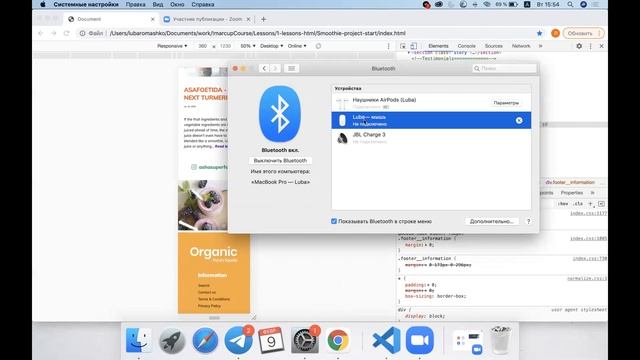The width and height of the screenshot is (640, 360).
Task: Select the JBL Charge 3 device row
Action: 431,138
